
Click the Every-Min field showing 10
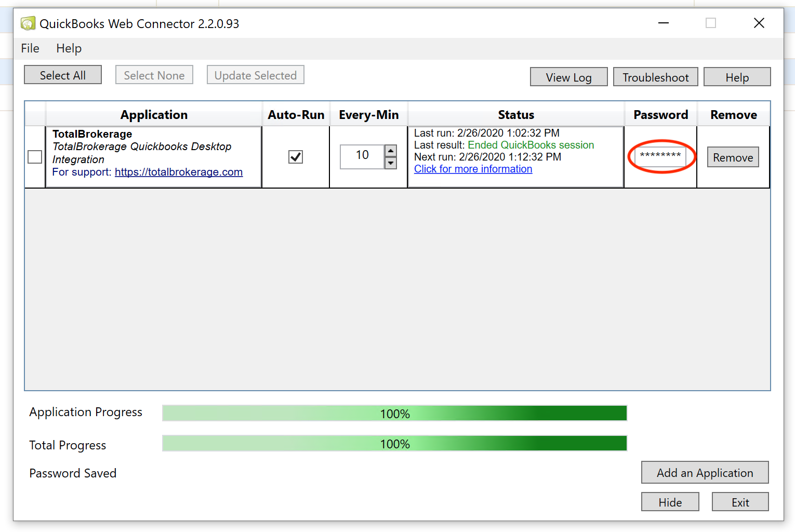click(363, 157)
